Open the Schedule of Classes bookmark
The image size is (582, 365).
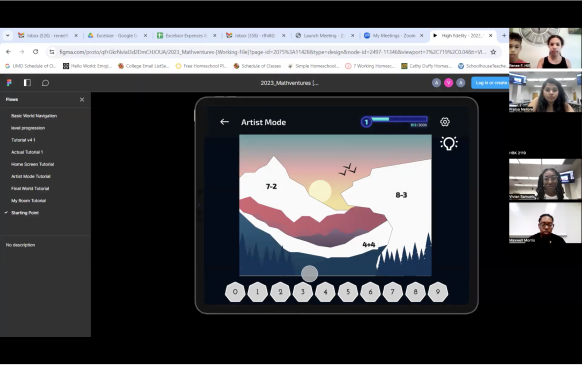pos(257,66)
